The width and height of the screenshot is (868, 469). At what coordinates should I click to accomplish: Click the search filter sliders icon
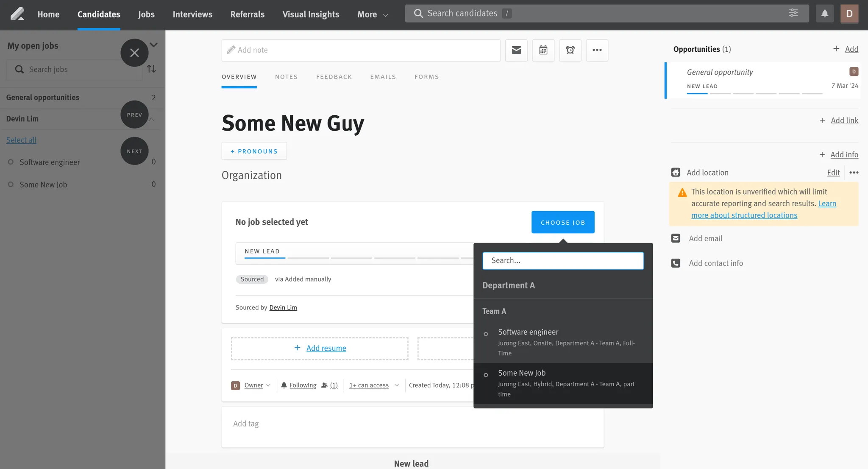(x=793, y=13)
